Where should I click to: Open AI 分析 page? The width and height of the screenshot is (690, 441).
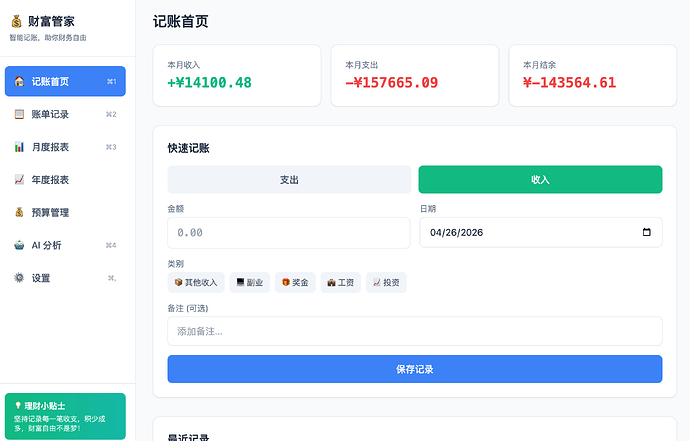(x=65, y=245)
